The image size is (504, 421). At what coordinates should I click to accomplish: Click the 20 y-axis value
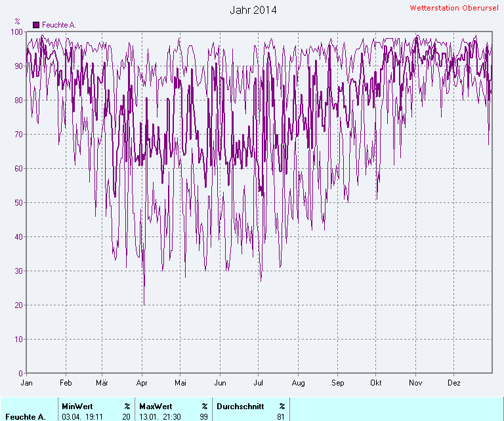click(x=18, y=305)
